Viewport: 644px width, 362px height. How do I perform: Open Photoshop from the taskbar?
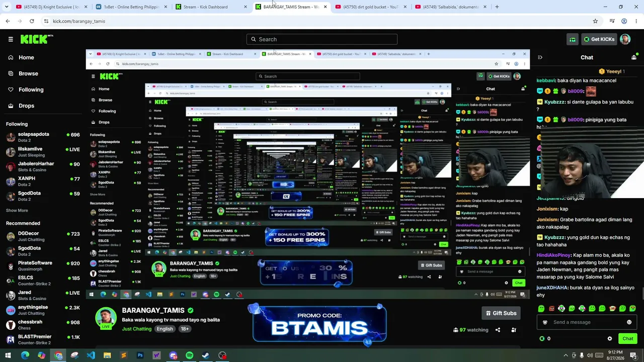[x=140, y=355]
